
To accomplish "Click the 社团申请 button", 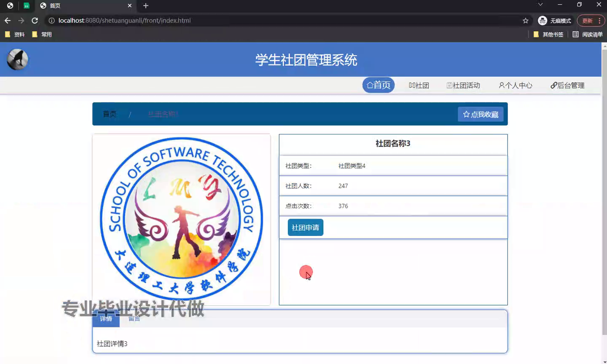I will (306, 227).
